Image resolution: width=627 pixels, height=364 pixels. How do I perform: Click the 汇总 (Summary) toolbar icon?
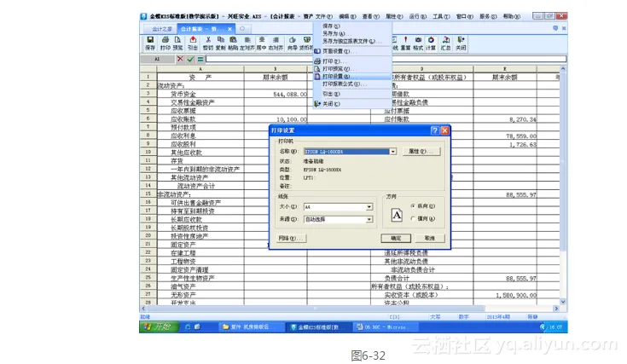(x=445, y=43)
